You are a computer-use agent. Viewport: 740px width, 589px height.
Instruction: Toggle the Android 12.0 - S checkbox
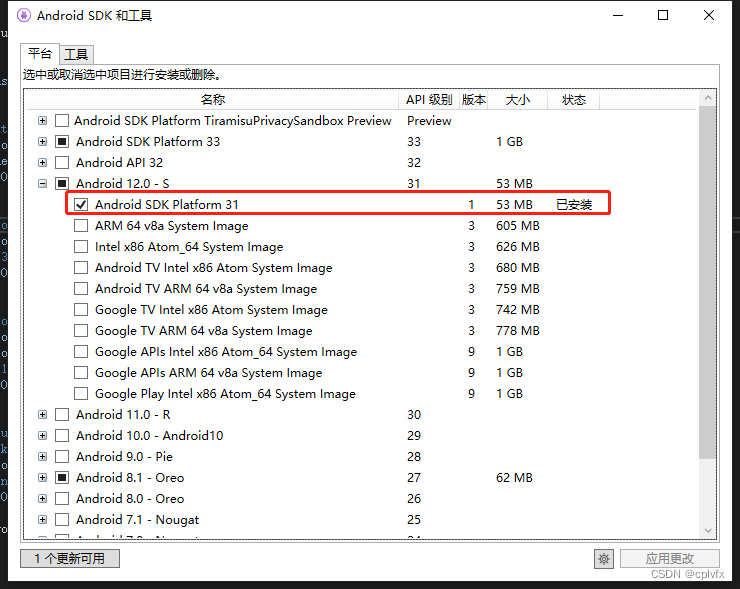tap(62, 184)
